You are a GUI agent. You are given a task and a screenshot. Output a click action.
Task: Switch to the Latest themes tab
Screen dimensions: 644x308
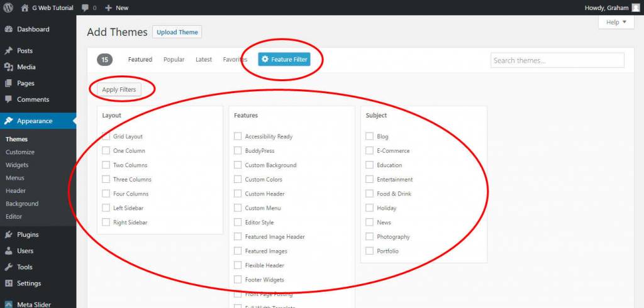(204, 60)
